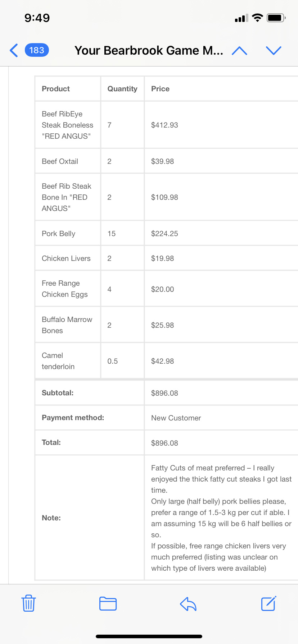Delete this email with trash icon
This screenshot has height=644, width=298.
28,603
